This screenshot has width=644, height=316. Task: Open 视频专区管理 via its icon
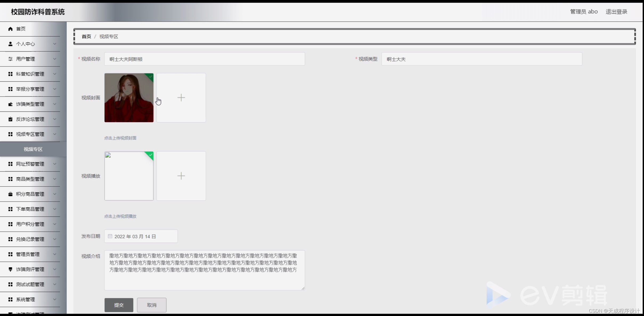coord(10,134)
